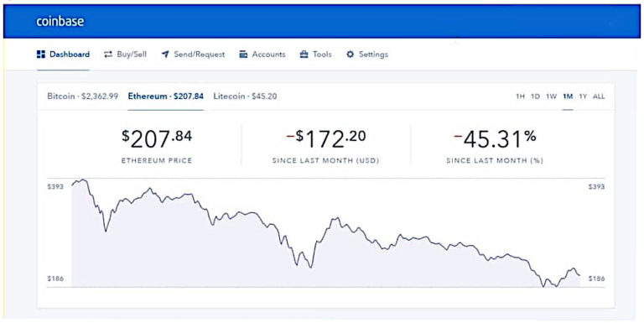Screen dimensions: 644x328
Task: Click the Buy/Sell arrows icon
Action: [108, 55]
